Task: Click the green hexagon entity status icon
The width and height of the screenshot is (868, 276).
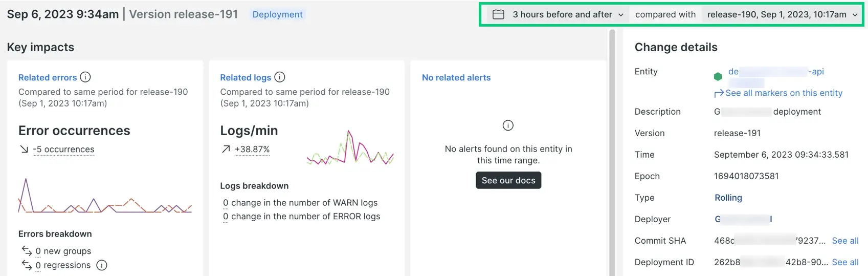Action: click(718, 77)
